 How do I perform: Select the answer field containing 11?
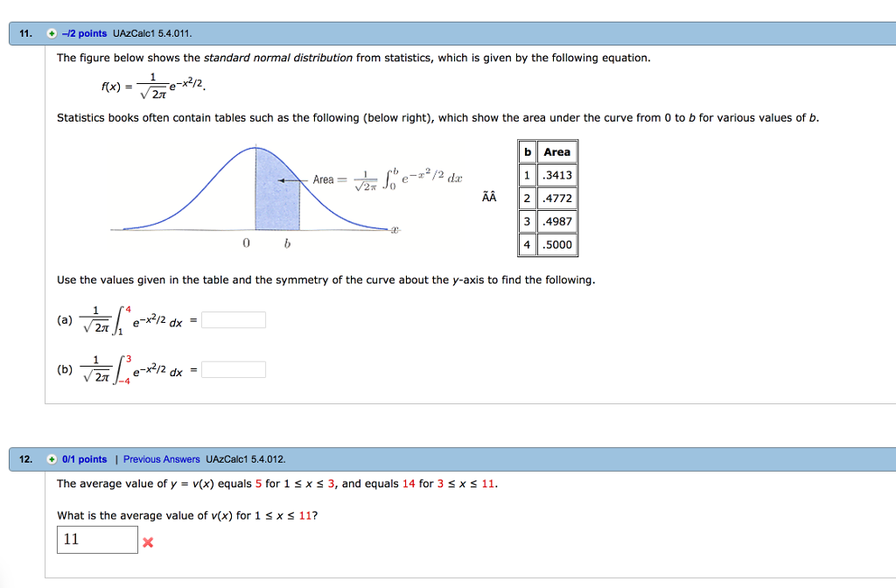(96, 539)
